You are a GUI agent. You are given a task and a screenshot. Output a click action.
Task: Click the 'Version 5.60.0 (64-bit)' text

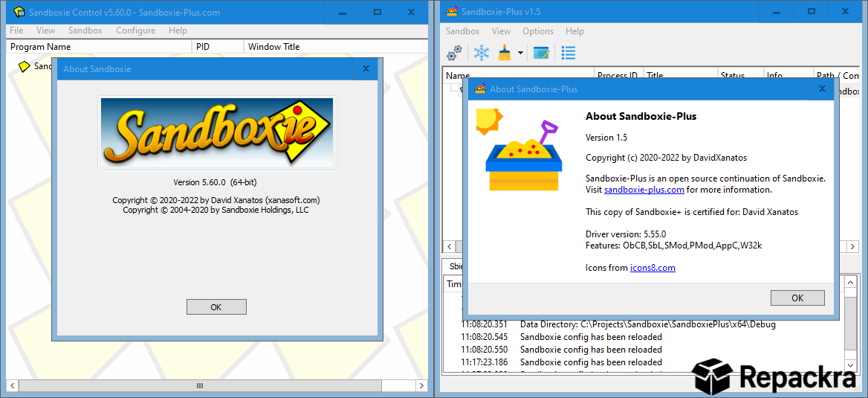[215, 182]
